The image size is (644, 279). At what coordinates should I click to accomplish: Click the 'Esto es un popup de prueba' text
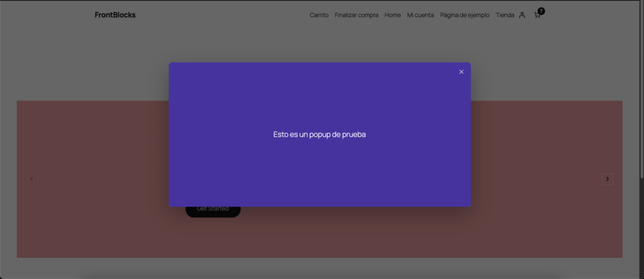point(319,135)
